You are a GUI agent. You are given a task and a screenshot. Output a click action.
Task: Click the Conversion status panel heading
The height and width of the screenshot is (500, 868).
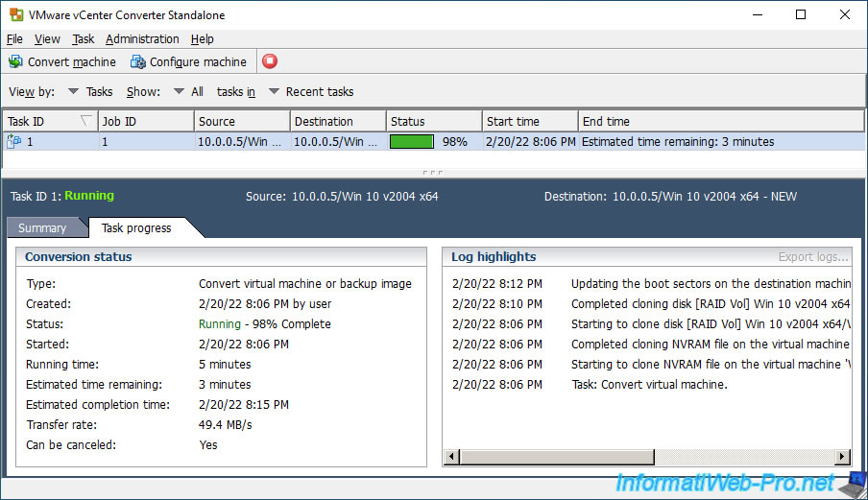(x=78, y=256)
